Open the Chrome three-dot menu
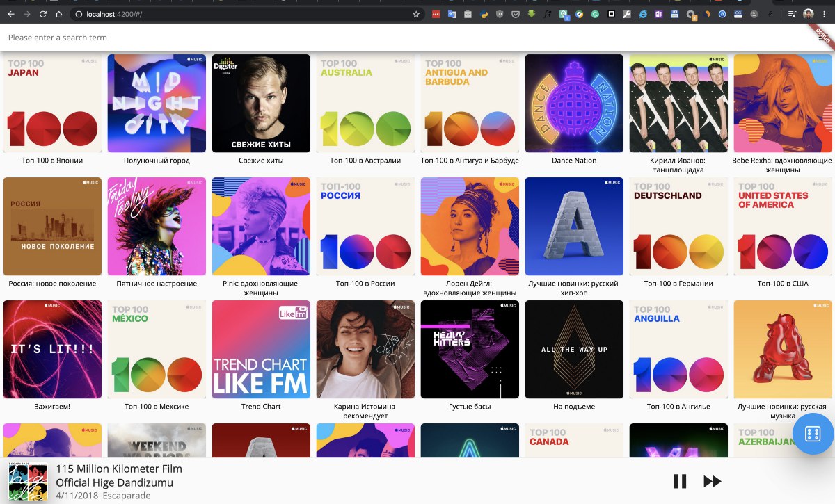This screenshot has height=504, width=835. [825, 14]
